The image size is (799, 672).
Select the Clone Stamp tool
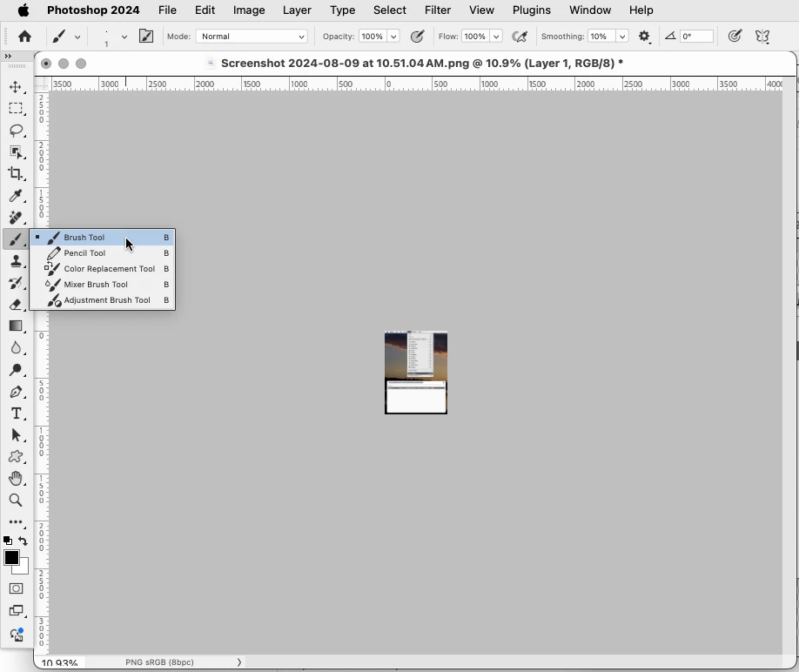click(16, 261)
